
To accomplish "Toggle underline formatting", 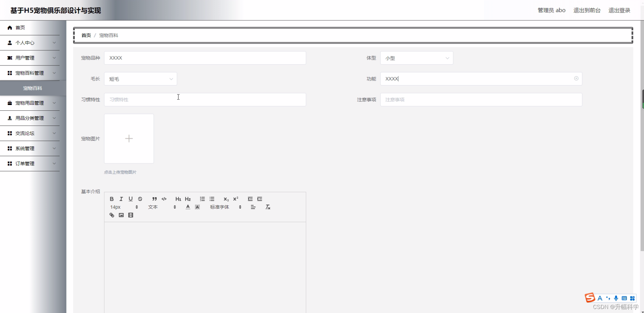I will (130, 199).
